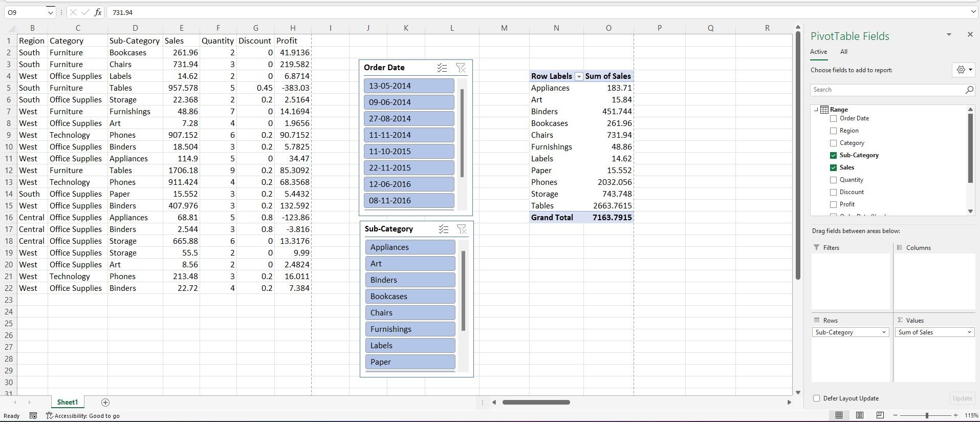Select row header 12
This screenshot has height=422, width=980.
pos(9,171)
